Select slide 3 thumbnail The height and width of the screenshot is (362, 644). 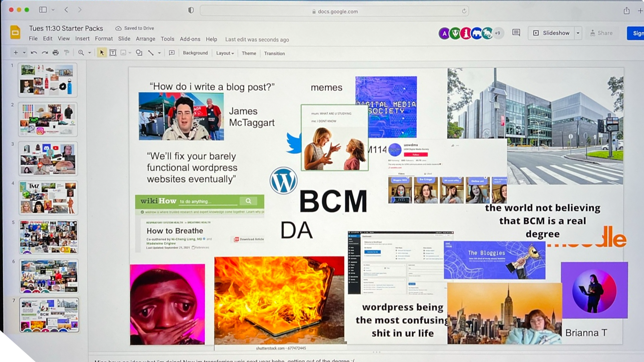[48, 158]
